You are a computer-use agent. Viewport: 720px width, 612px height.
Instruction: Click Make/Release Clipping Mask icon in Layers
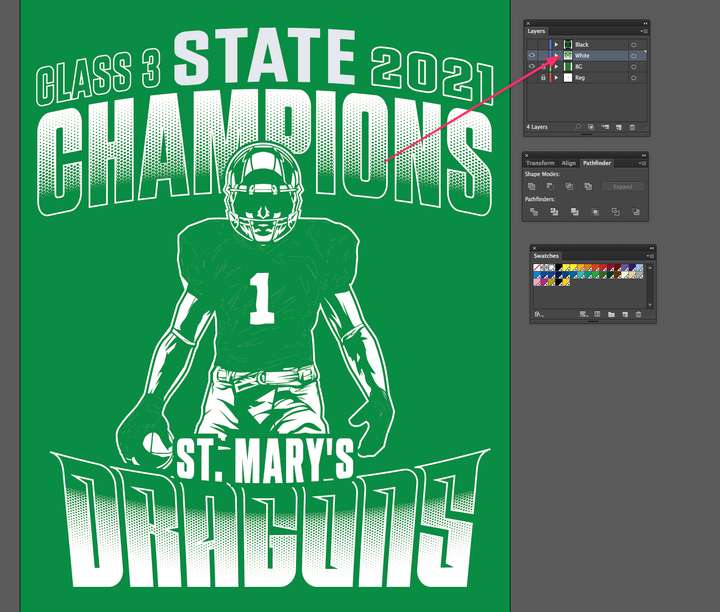pyautogui.click(x=591, y=127)
